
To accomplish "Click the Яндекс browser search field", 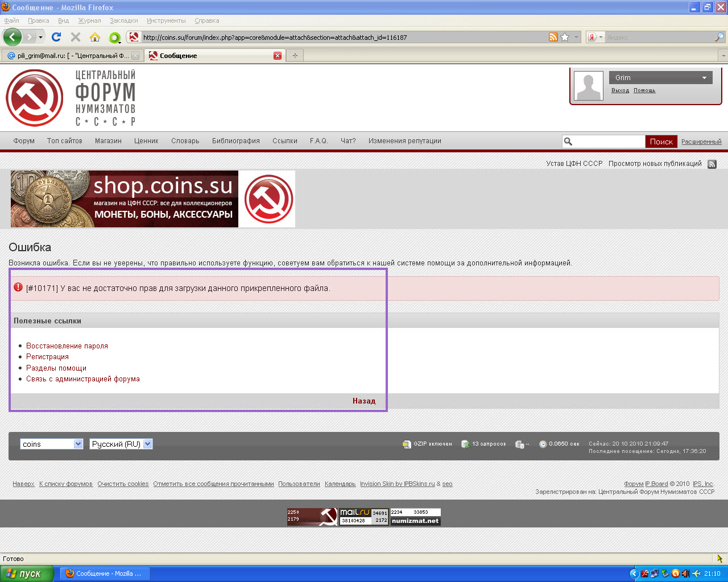I will click(659, 37).
